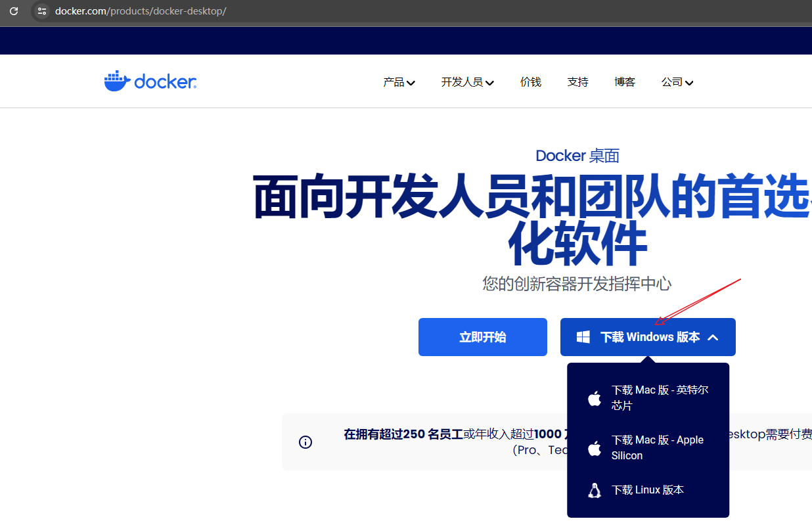This screenshot has width=812, height=523.
Task: Click the Windows logo icon on download button
Action: click(583, 337)
